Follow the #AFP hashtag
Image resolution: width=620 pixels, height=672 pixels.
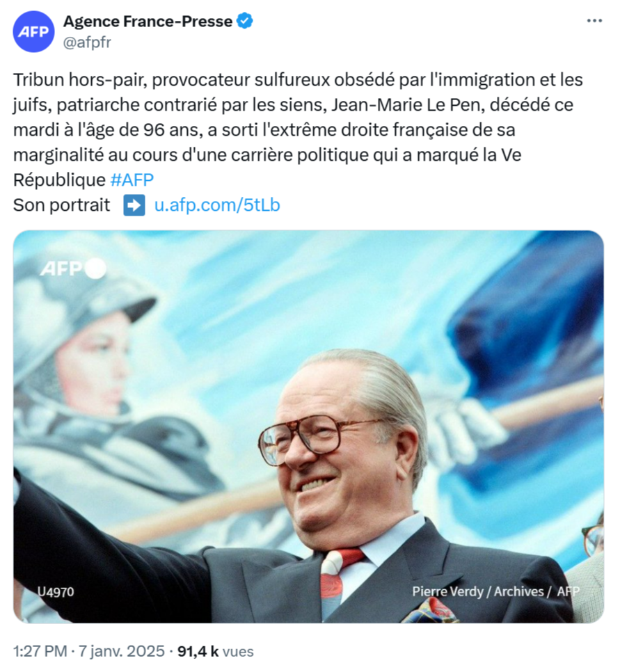tap(132, 180)
